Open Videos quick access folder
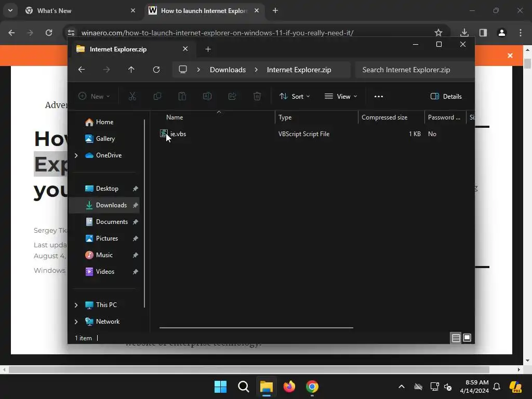The height and width of the screenshot is (399, 532). [x=104, y=271]
